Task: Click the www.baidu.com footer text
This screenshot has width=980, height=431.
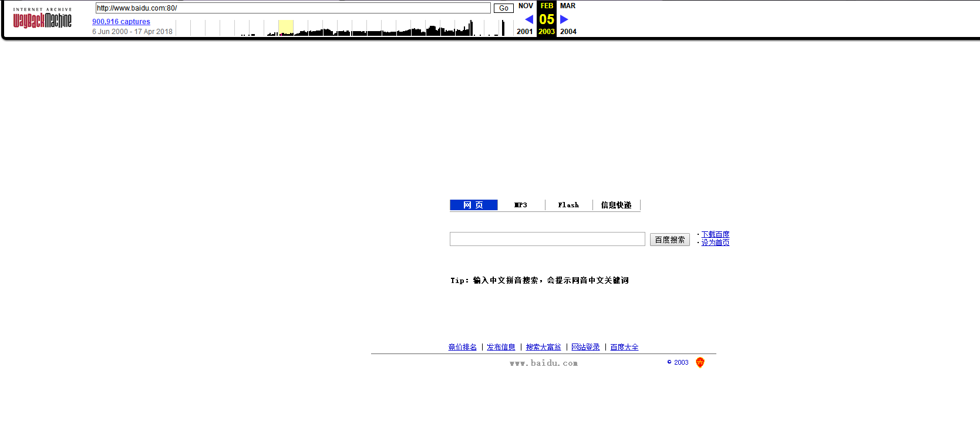Action: [544, 363]
